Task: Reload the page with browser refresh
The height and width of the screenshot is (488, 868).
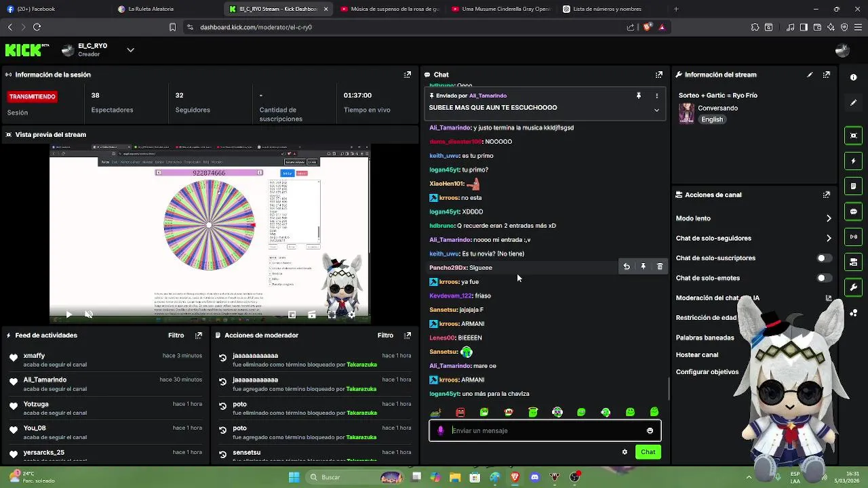Action: (x=37, y=27)
